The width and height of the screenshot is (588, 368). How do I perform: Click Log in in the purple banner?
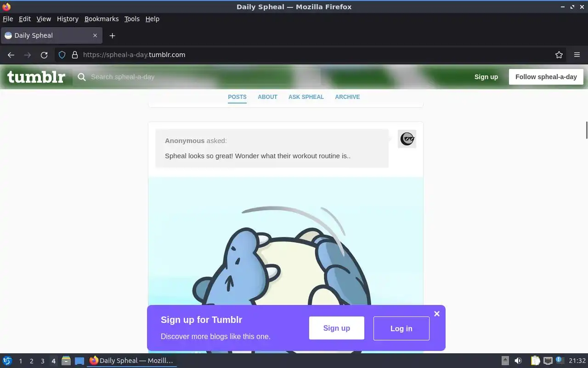tap(401, 328)
